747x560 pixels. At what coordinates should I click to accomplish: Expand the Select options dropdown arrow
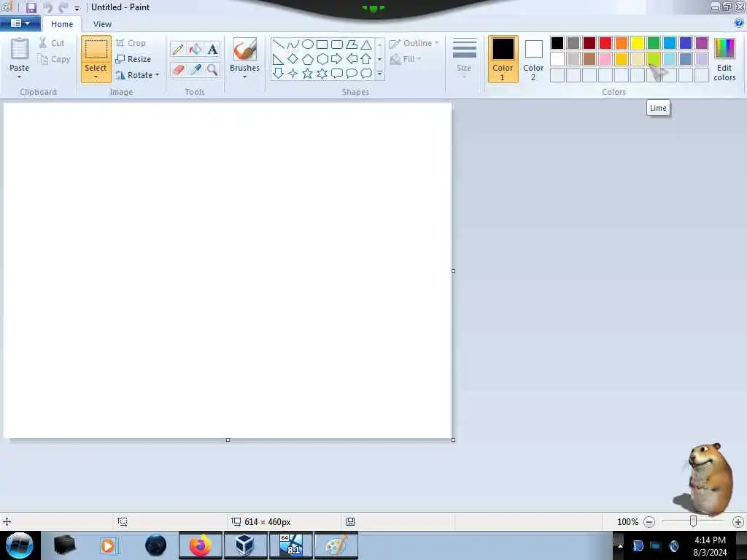tap(96, 77)
